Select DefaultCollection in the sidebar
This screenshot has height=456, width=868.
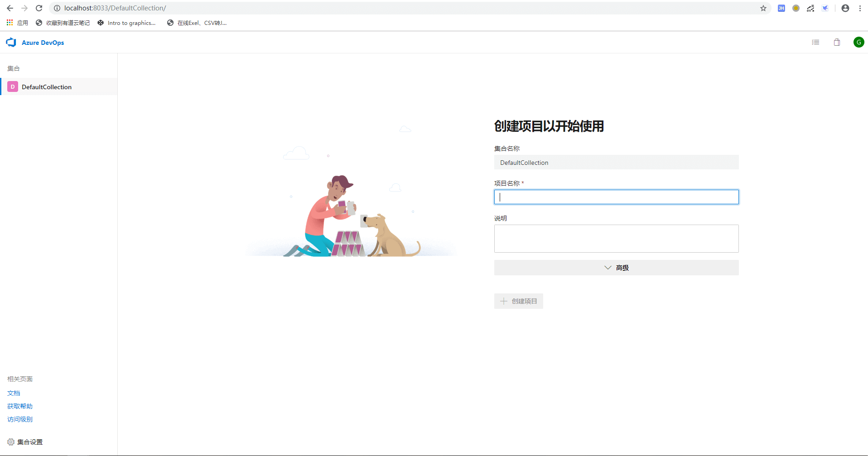[x=47, y=87]
